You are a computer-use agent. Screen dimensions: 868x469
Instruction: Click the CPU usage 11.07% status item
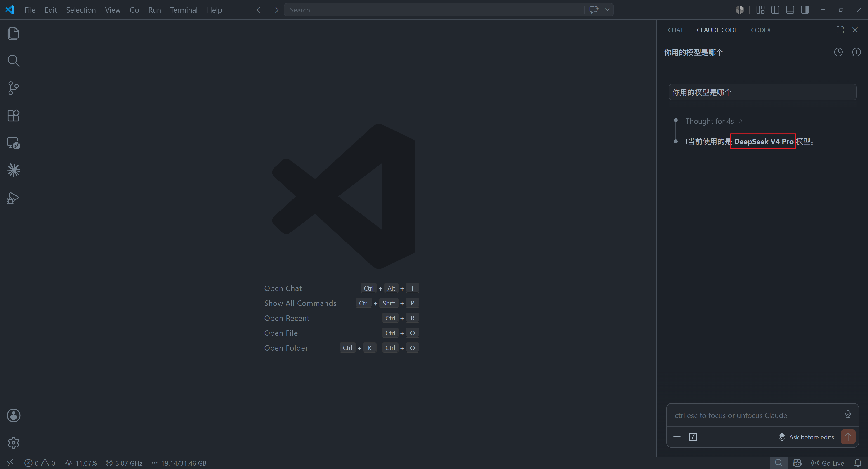coord(81,463)
